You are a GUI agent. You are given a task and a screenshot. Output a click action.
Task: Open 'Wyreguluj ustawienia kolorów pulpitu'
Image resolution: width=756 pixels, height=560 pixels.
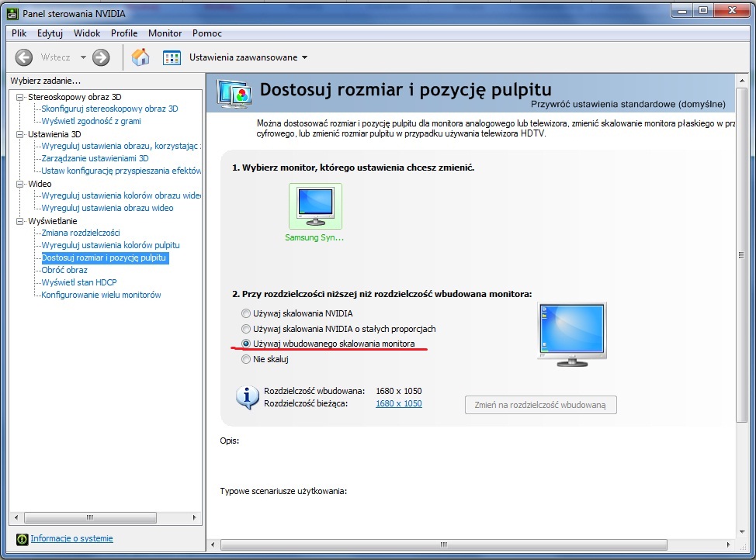click(110, 245)
